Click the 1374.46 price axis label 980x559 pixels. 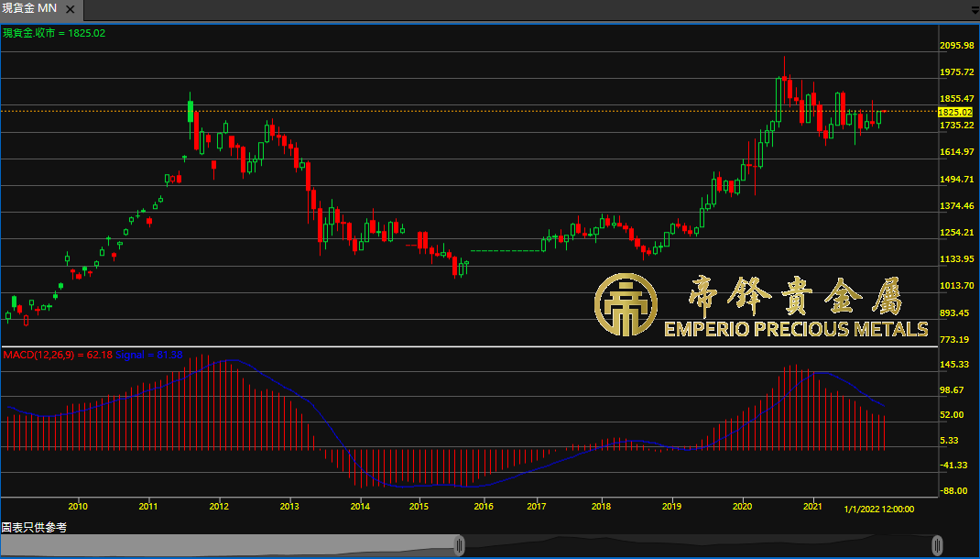coord(957,205)
